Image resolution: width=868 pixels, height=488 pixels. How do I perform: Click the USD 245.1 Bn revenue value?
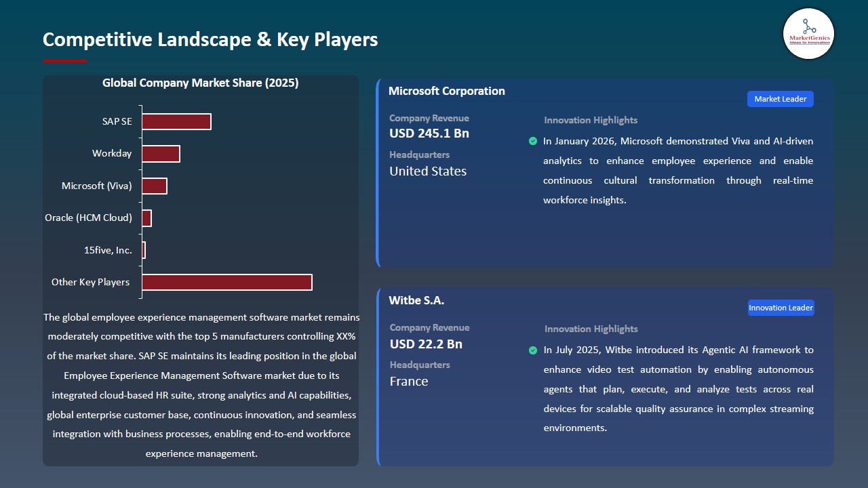pos(429,134)
